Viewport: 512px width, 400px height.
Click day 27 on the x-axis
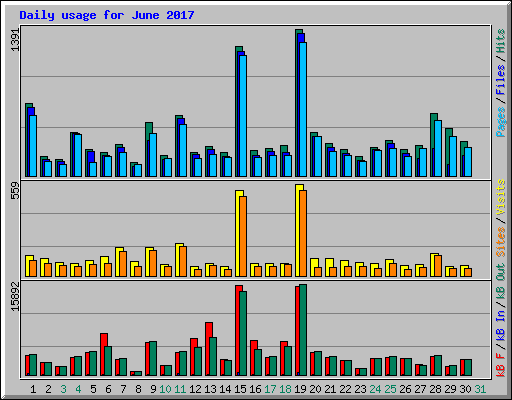point(420,389)
